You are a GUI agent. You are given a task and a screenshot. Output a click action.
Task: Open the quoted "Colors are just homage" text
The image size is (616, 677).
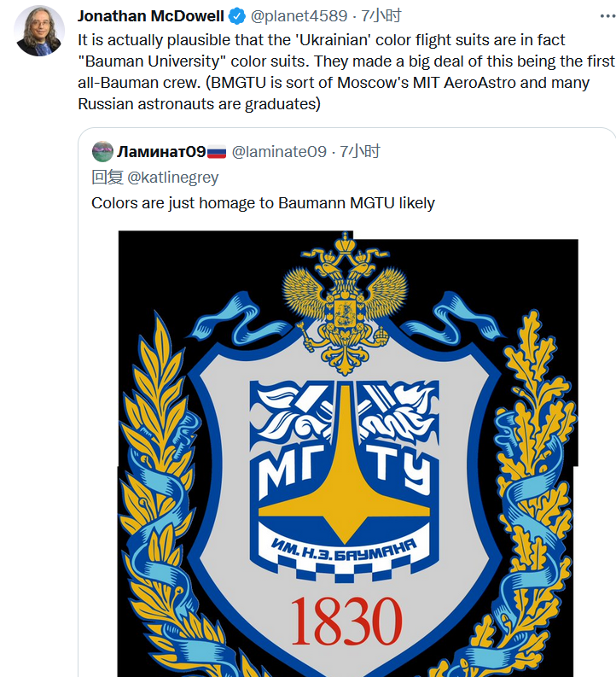(263, 203)
